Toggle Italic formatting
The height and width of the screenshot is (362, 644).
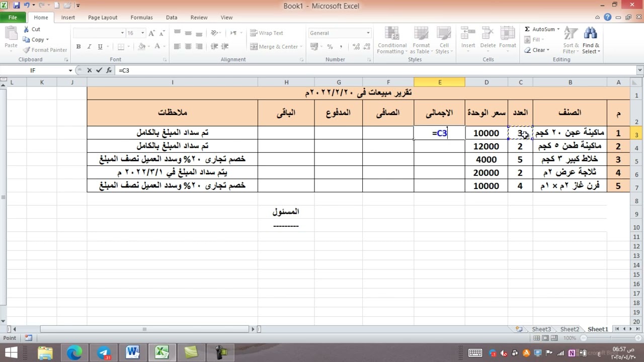point(90,47)
